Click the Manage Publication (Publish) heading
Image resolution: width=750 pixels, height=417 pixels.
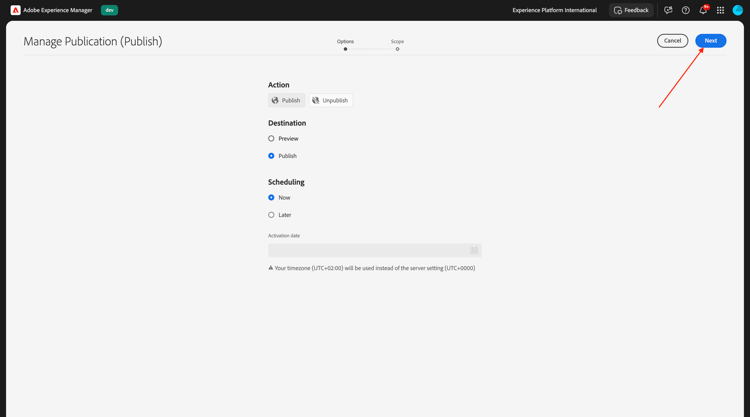[x=93, y=42]
